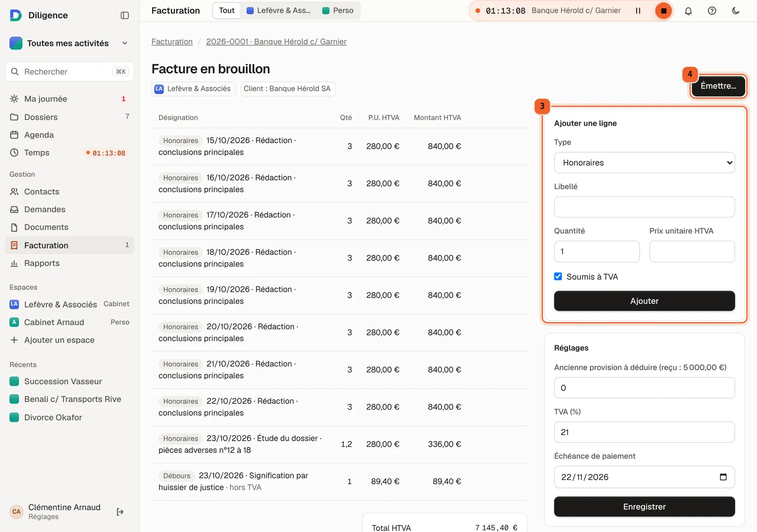Open the Émettre… menu button

(718, 86)
